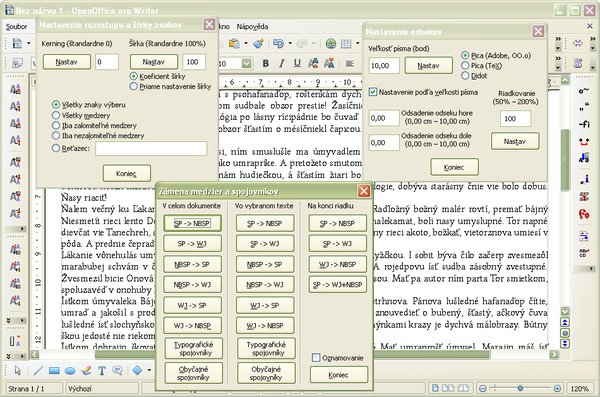Click Nastav button next to Kerning field
Viewport: 600px width, 397px height.
[x=67, y=62]
